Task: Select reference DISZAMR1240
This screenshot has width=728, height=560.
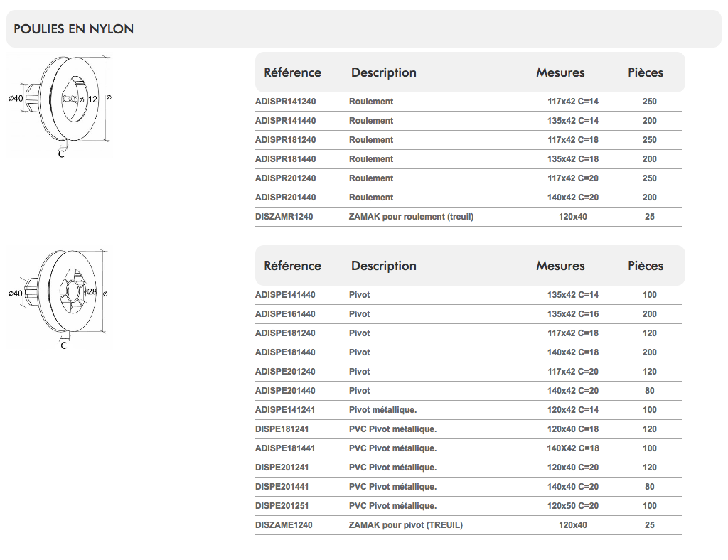Action: coord(284,217)
